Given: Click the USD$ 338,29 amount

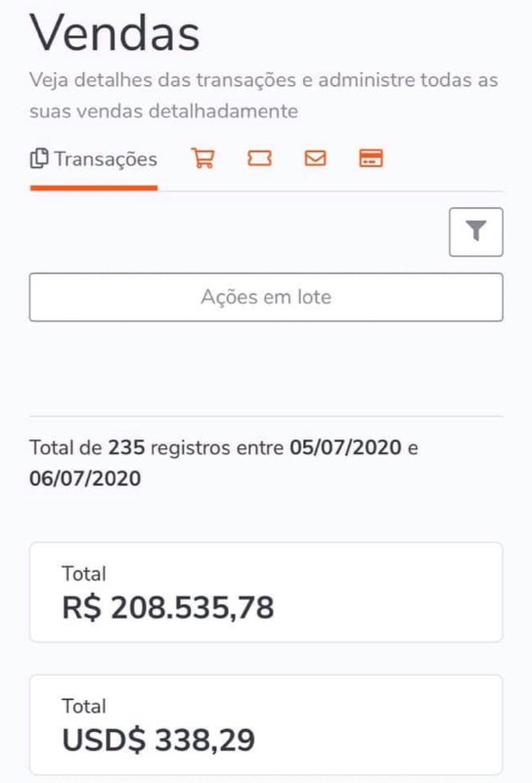Looking at the screenshot, I should pos(158,740).
